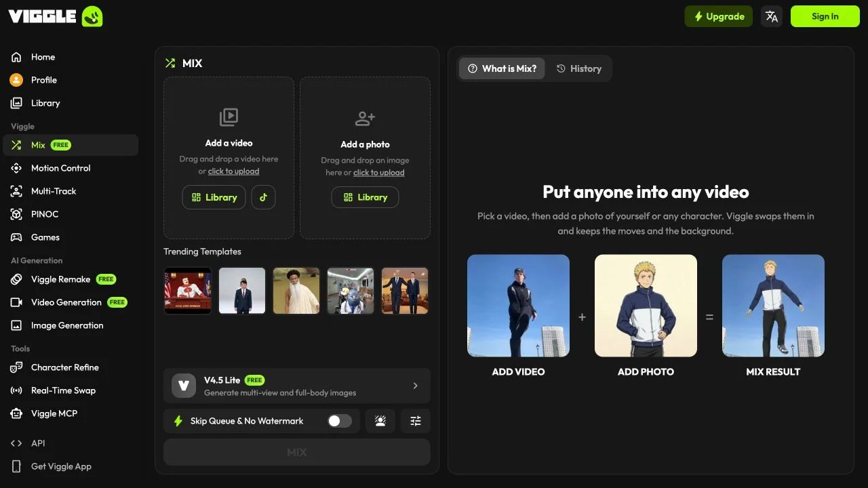This screenshot has width=868, height=488.
Task: Click the Games controller icon
Action: click(16, 237)
